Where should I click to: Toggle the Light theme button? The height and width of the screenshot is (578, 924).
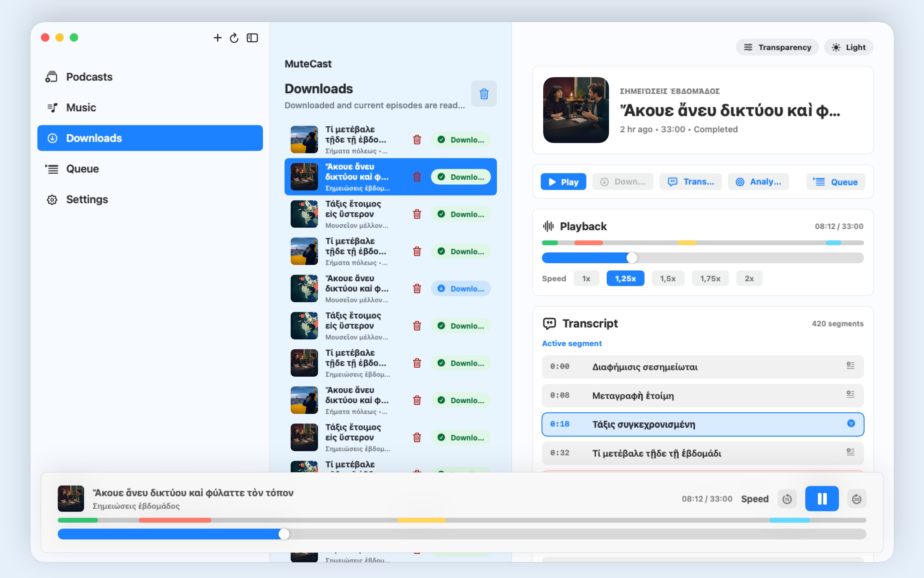click(x=848, y=47)
